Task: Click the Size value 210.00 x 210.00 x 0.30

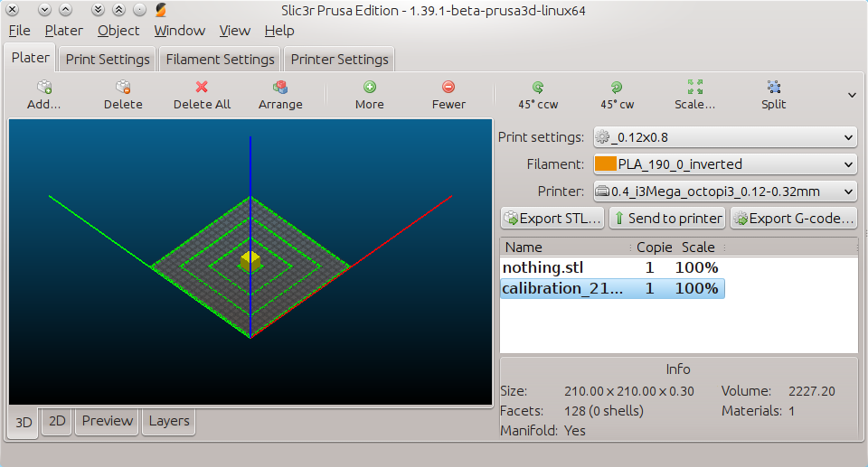Action: click(x=629, y=391)
